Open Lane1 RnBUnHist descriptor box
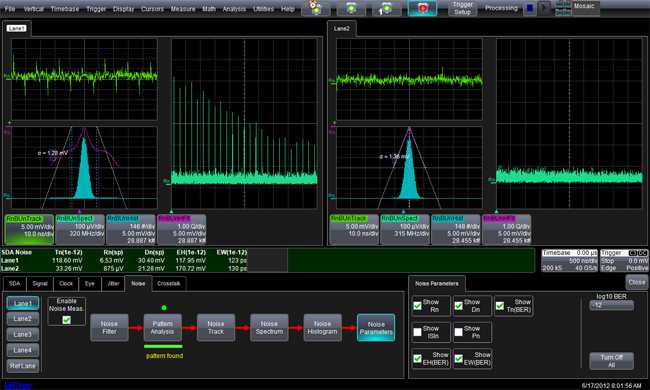 tap(131, 229)
